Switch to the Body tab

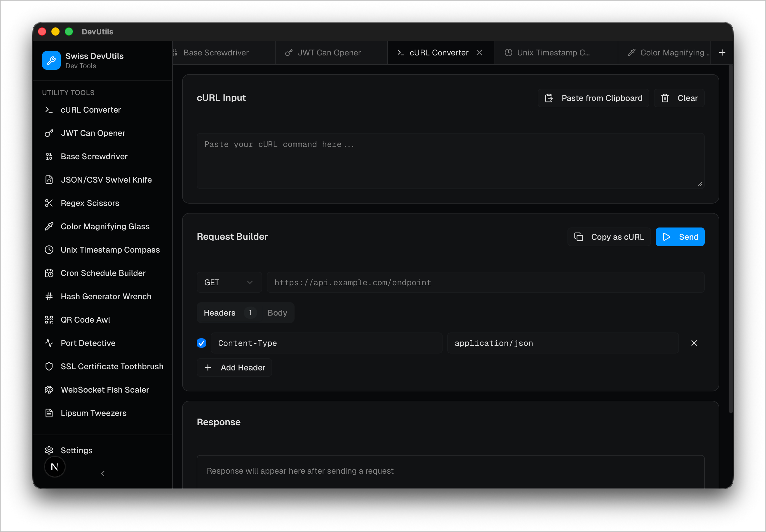277,313
